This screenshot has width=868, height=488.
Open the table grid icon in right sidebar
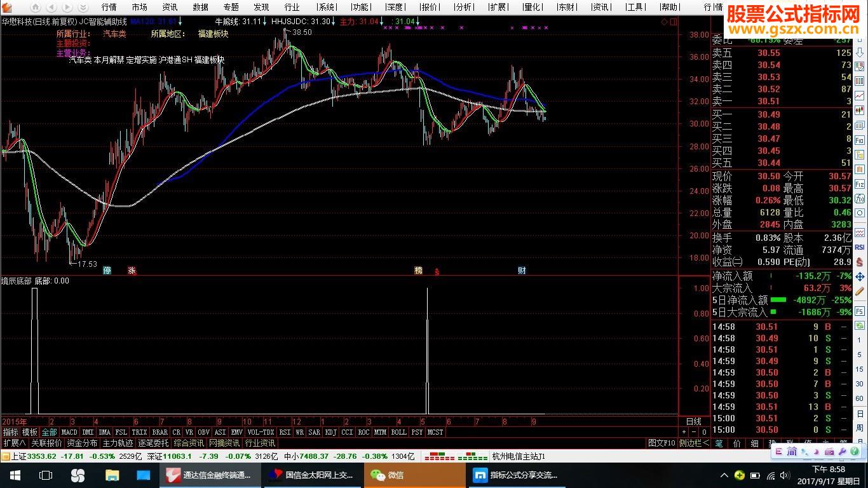[860, 81]
